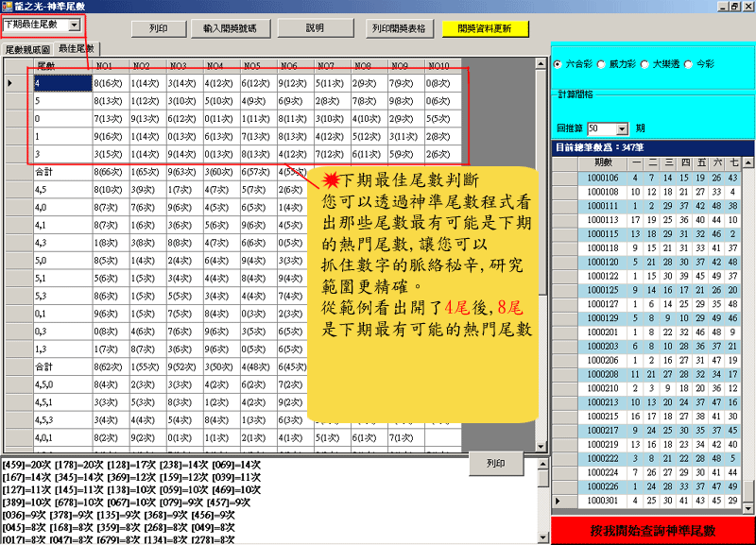Expand the 回推算 period dropdown
The width and height of the screenshot is (756, 545).
(x=622, y=128)
